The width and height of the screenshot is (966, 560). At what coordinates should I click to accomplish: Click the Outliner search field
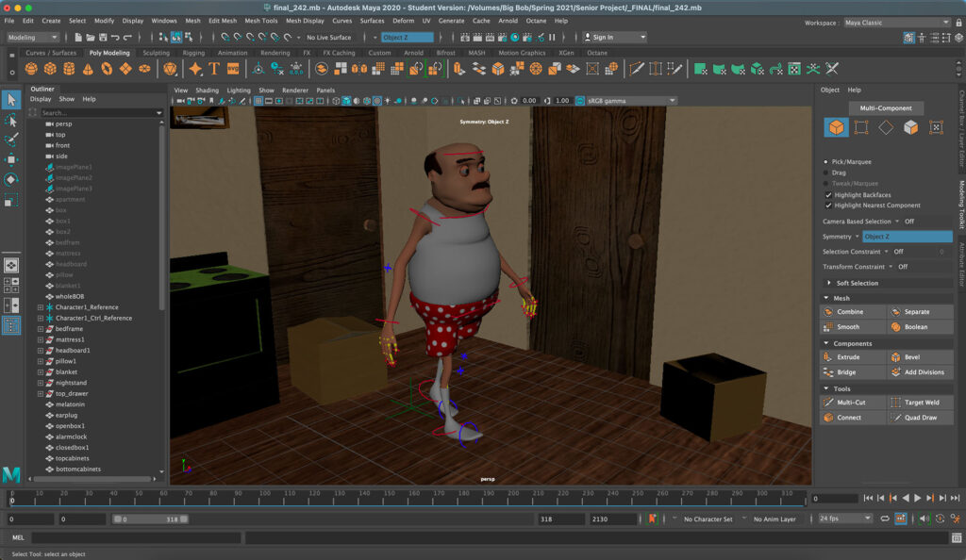tap(99, 113)
